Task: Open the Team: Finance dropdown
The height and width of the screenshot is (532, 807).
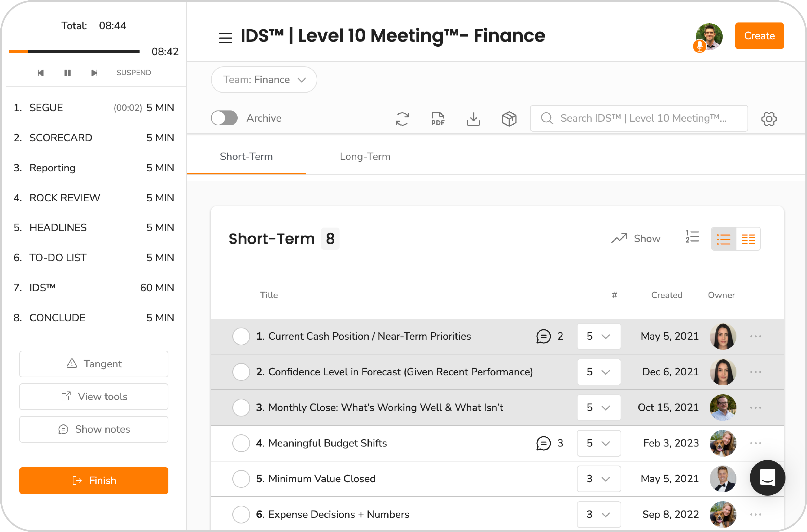Action: (x=264, y=80)
